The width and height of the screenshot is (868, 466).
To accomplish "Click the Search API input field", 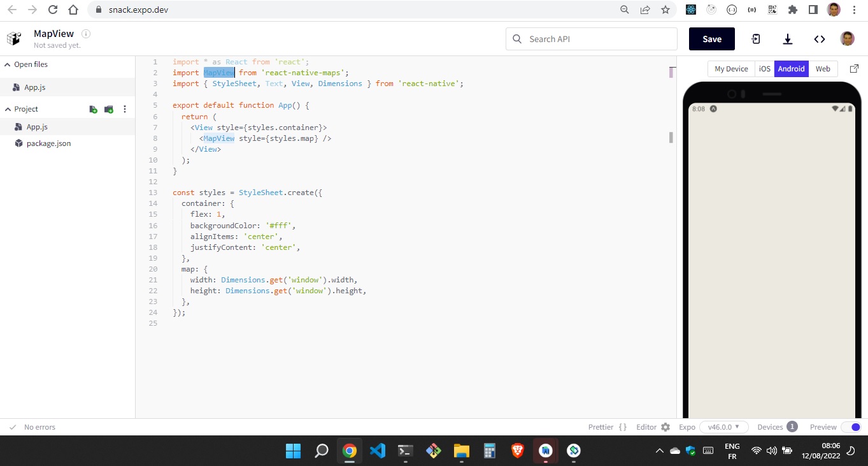I will [591, 39].
